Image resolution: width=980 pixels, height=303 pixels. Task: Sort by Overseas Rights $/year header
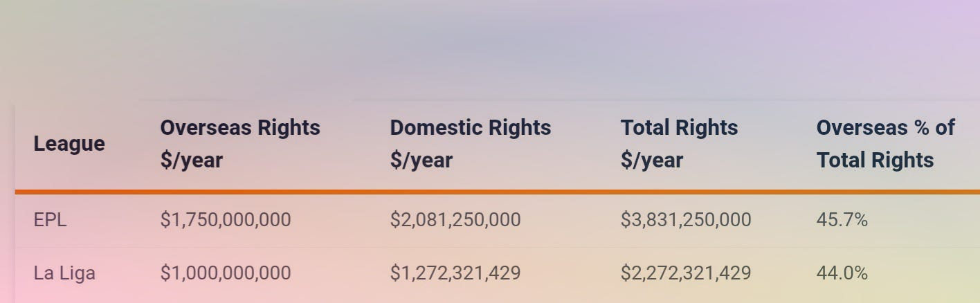click(x=240, y=144)
